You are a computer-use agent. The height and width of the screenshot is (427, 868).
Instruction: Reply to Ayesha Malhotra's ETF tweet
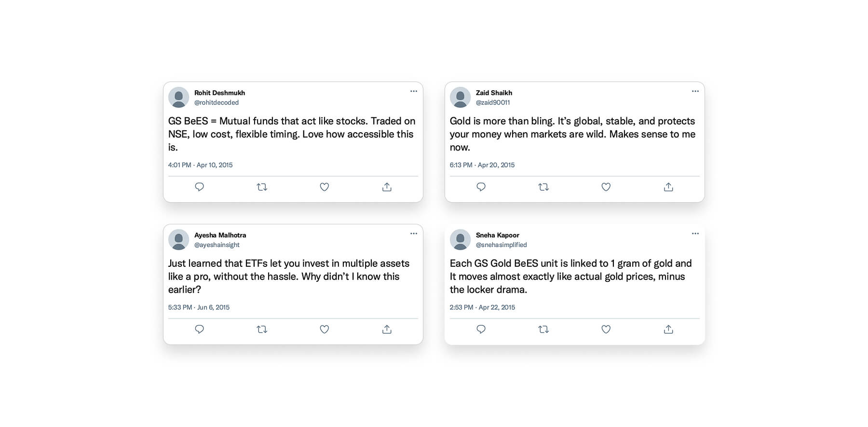point(199,329)
